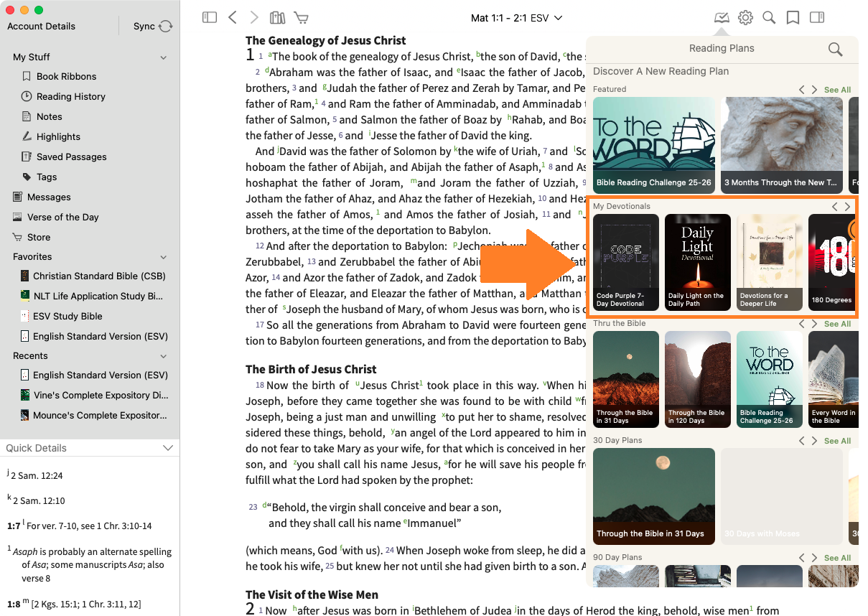Open English Standard Version in Recents
The image size is (868, 616).
pos(93,375)
